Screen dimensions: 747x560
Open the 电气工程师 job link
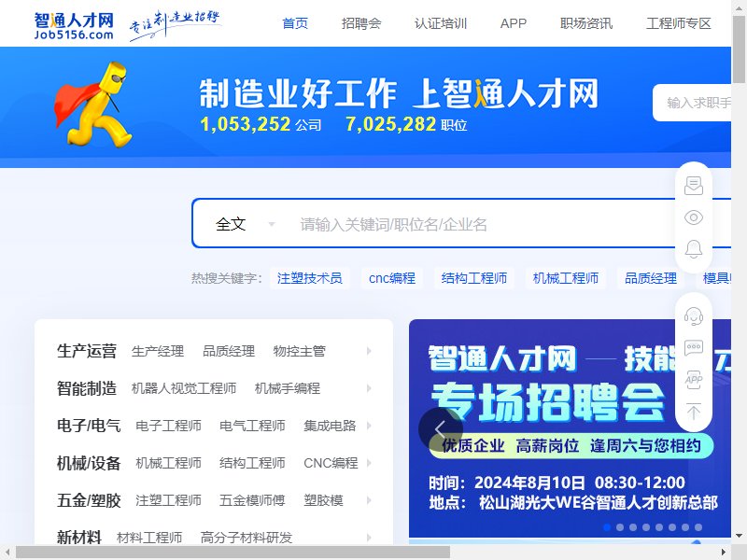(x=252, y=426)
